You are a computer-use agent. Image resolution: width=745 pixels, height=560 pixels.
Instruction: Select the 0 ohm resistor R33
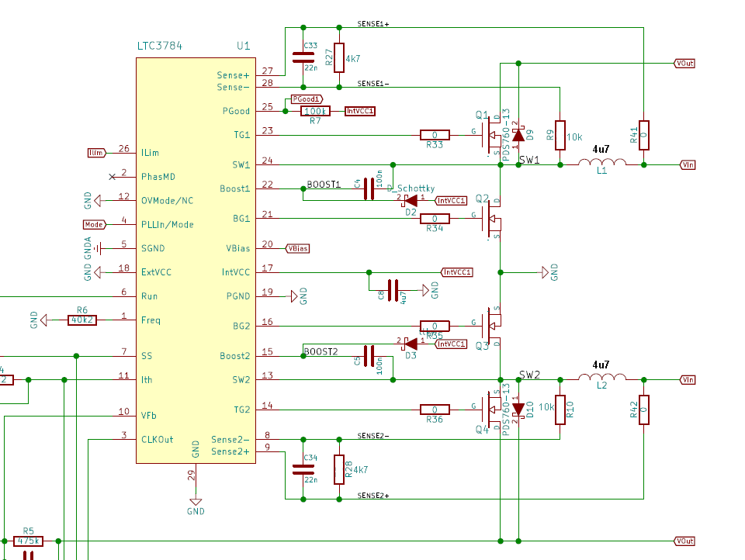tap(435, 136)
